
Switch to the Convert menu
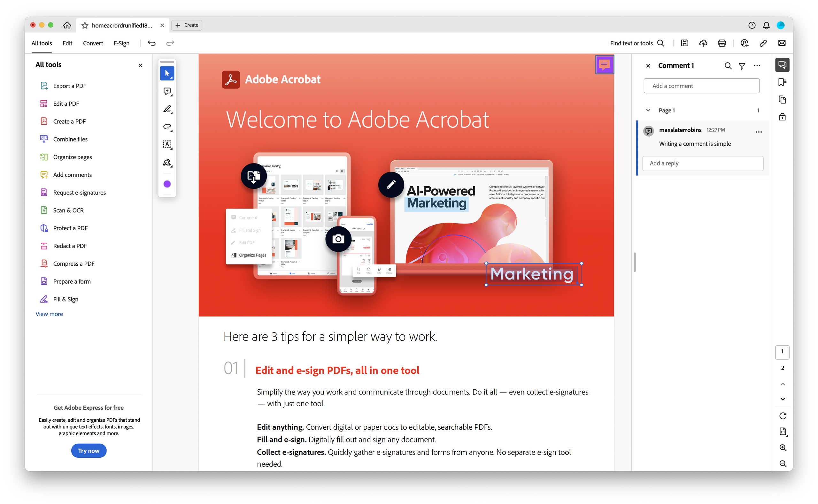coord(93,43)
